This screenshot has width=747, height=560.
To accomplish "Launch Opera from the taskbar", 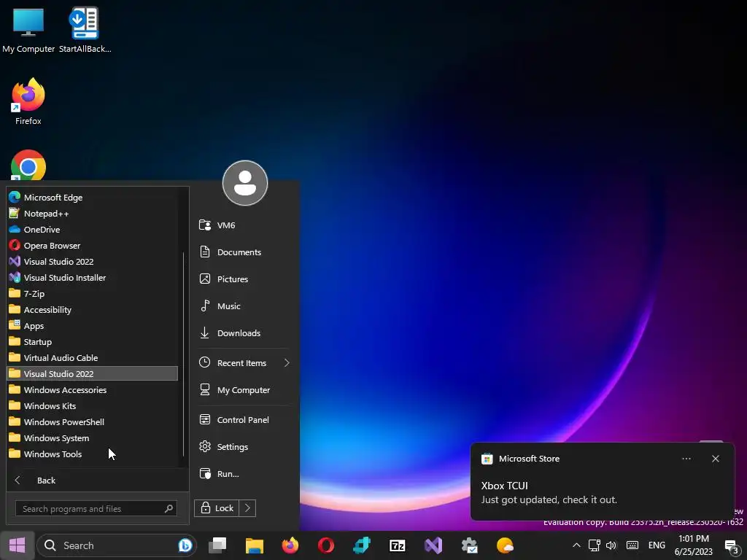I will point(326,545).
